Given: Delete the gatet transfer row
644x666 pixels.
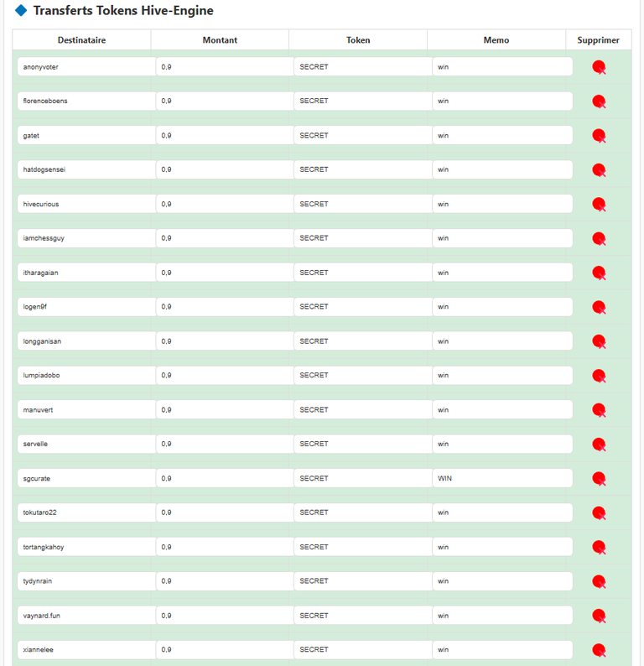Looking at the screenshot, I should (x=599, y=136).
